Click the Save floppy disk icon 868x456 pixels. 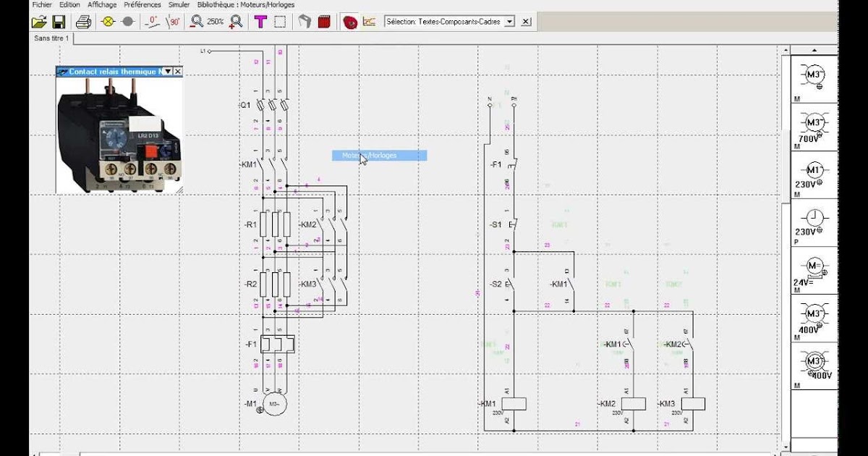click(59, 22)
